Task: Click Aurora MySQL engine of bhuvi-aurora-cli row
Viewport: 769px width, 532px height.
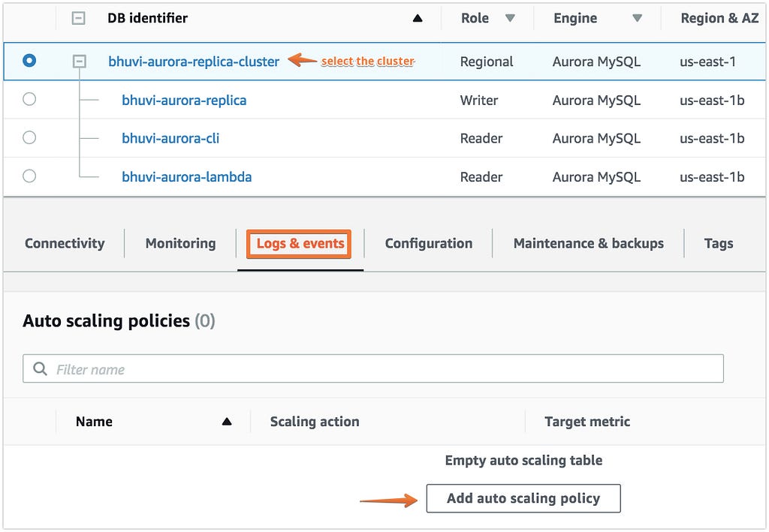Action: click(596, 138)
